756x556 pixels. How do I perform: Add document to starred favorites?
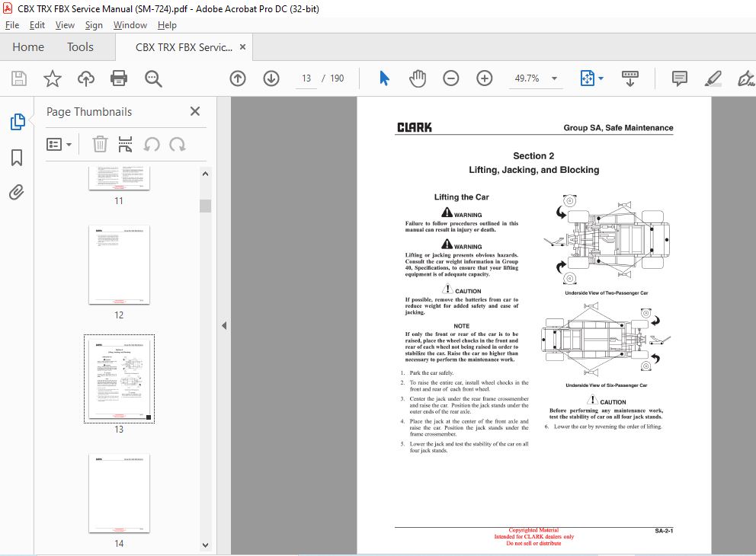coord(52,78)
